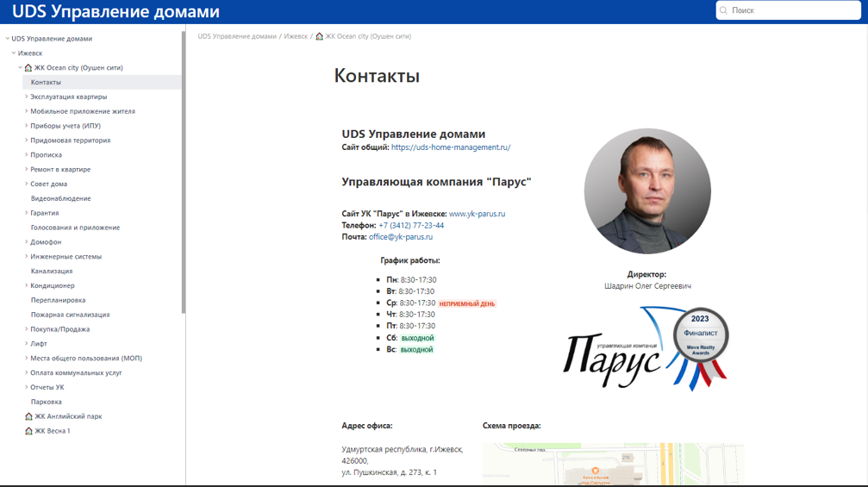Go to UDS Управление домами breadcrumb
868x487 pixels.
(237, 36)
